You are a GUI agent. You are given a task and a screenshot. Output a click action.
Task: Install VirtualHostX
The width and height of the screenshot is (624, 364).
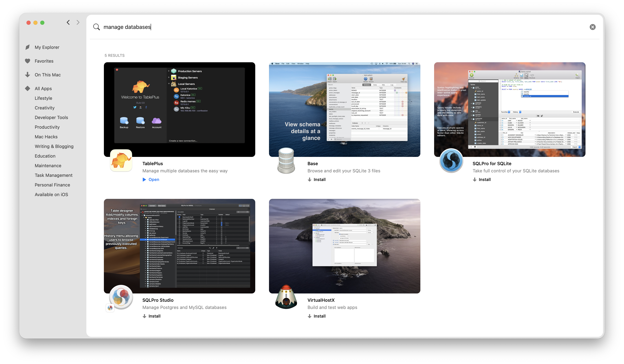click(316, 316)
